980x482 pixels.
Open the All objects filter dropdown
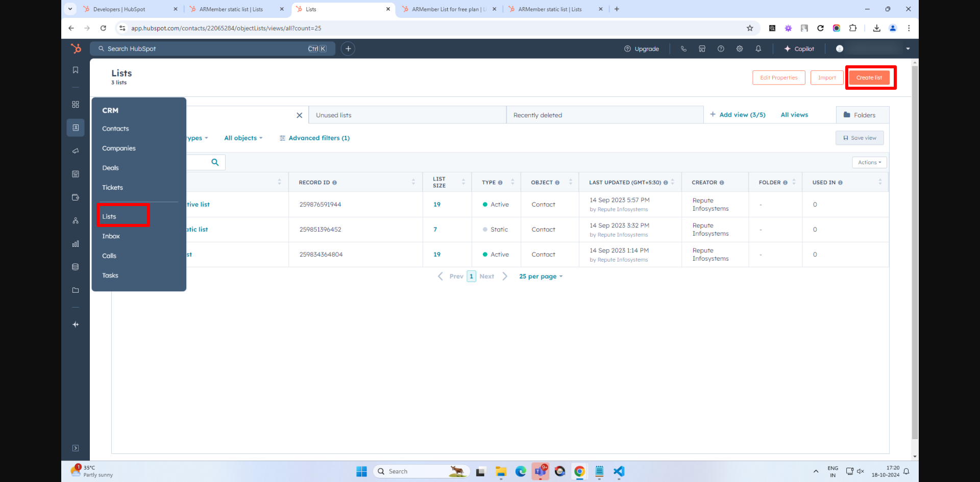(243, 138)
